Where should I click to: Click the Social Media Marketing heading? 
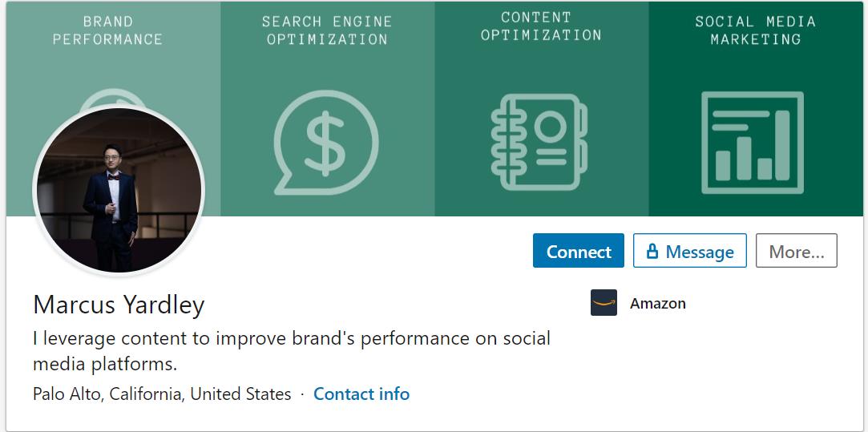tap(755, 30)
